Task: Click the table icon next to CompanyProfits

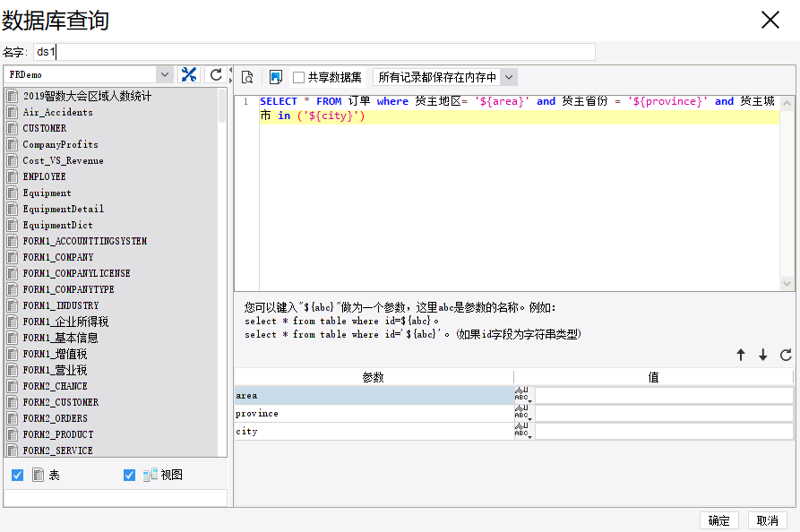Action: 13,144
